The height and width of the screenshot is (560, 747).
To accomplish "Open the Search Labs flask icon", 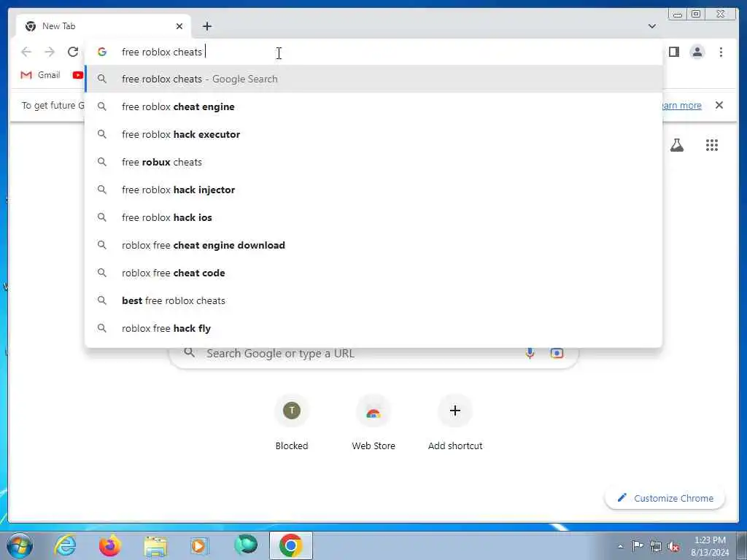I will (677, 145).
